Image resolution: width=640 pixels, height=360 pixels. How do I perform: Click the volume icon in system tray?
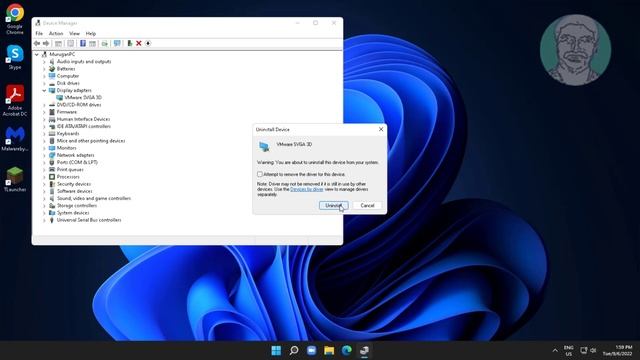(593, 350)
